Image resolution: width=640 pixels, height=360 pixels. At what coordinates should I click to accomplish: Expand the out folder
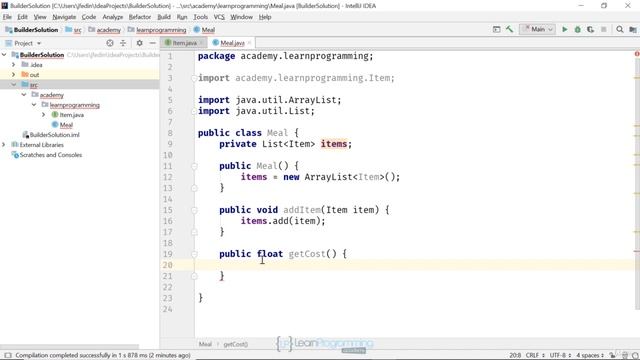[14, 75]
